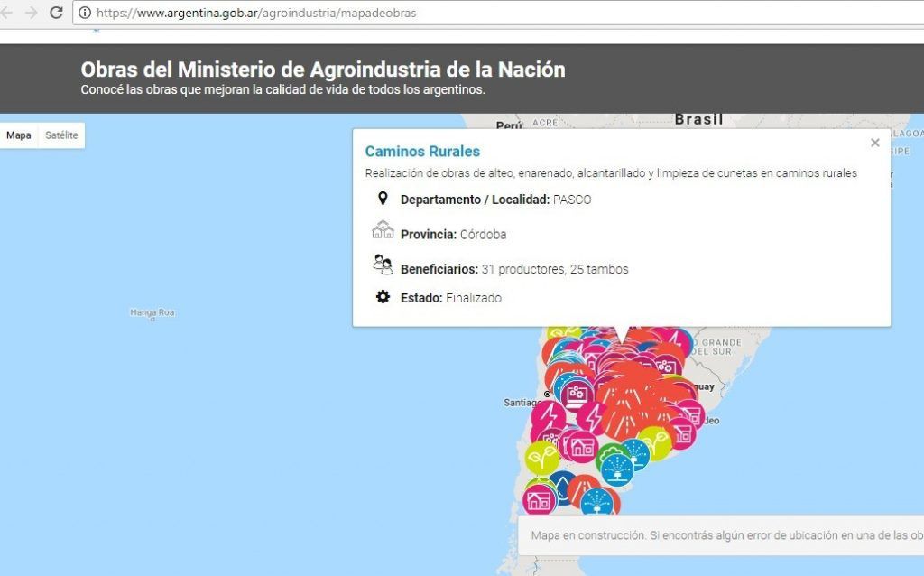Close the Caminos Rurales info popup
Image resolution: width=924 pixels, height=576 pixels.
coord(874,143)
